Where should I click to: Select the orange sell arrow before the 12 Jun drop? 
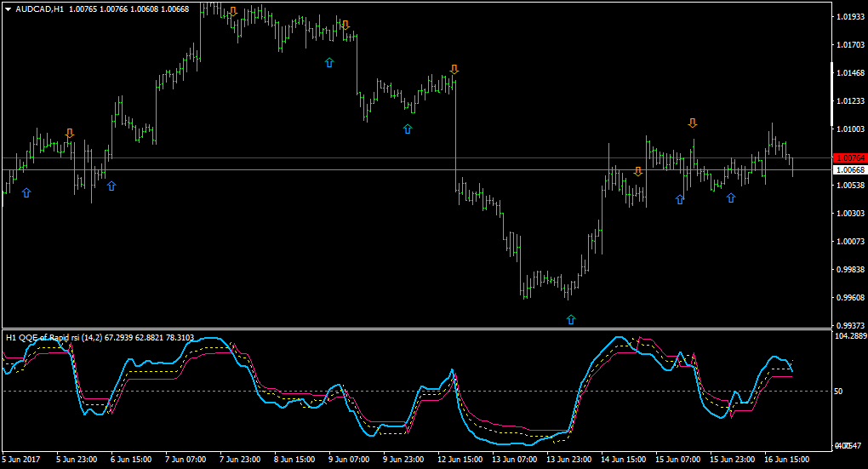[x=454, y=69]
